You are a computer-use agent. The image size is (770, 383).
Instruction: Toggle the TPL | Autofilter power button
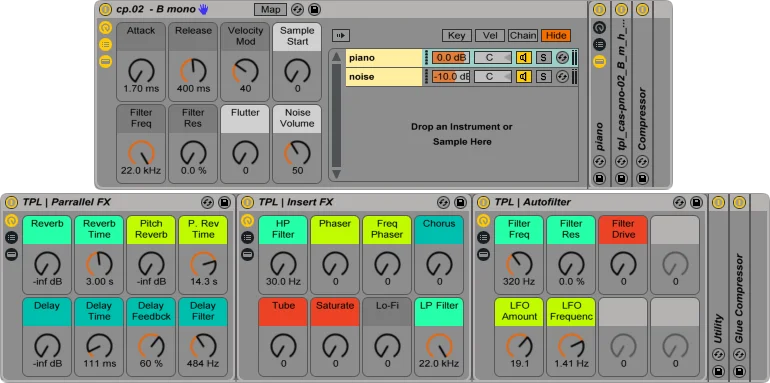pyautogui.click(x=483, y=202)
